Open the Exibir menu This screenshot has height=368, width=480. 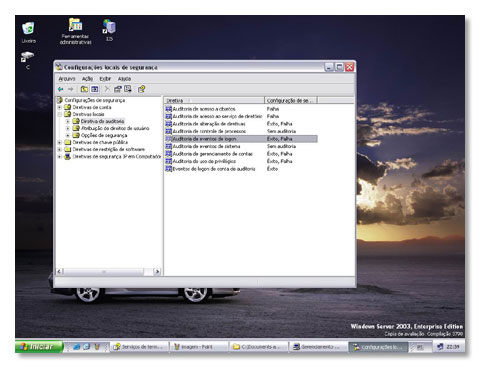coord(105,79)
